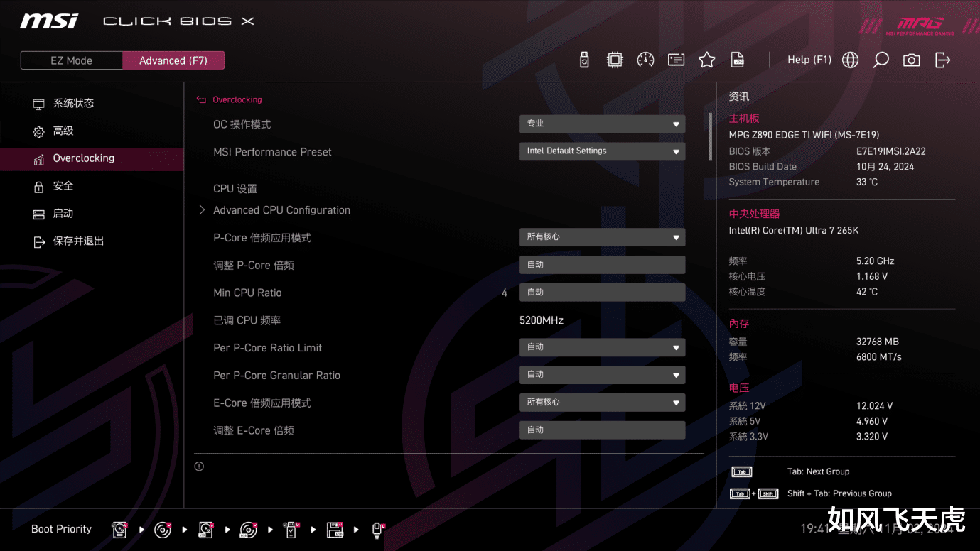This screenshot has width=980, height=551.
Task: Open the hardware monitor gauge icon
Action: click(x=645, y=60)
